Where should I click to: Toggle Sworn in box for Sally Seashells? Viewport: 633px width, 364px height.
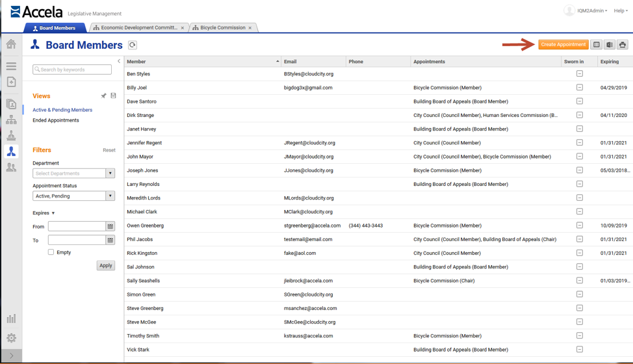580,280
